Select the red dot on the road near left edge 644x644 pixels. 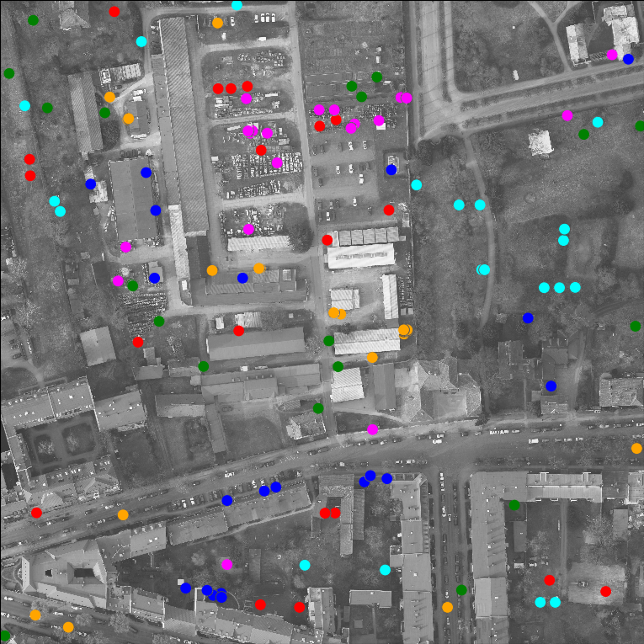coord(36,513)
